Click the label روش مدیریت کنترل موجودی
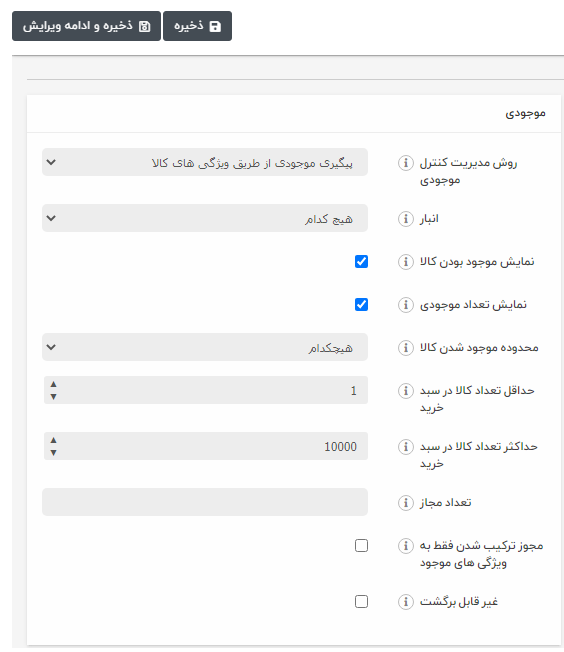The width and height of the screenshot is (564, 652). coord(468,171)
